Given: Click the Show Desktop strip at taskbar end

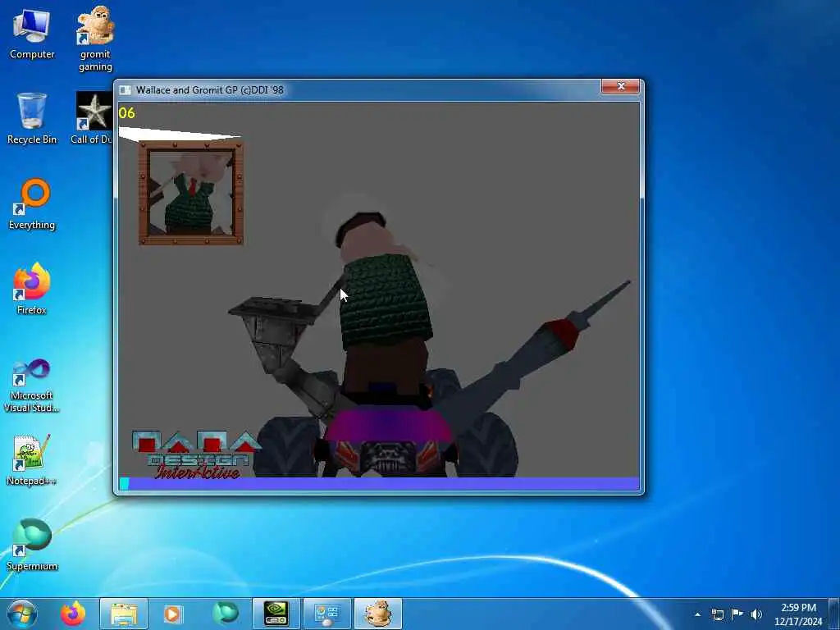Looking at the screenshot, I should point(834,614).
